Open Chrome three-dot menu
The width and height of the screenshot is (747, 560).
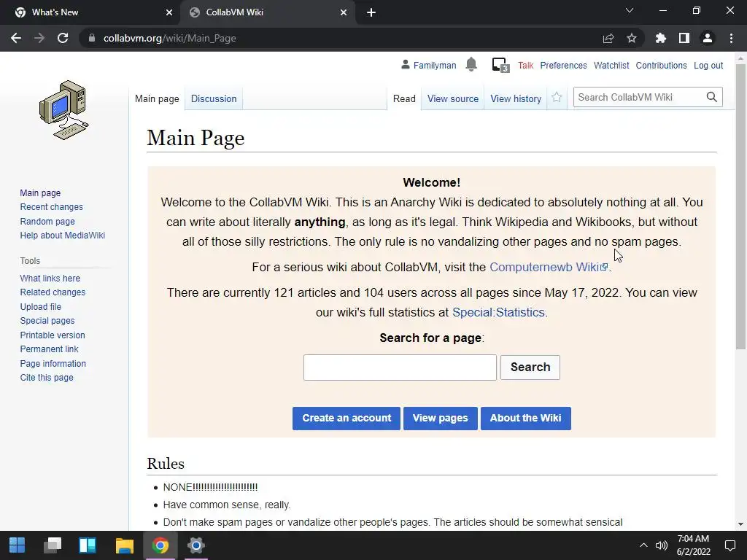pyautogui.click(x=731, y=38)
